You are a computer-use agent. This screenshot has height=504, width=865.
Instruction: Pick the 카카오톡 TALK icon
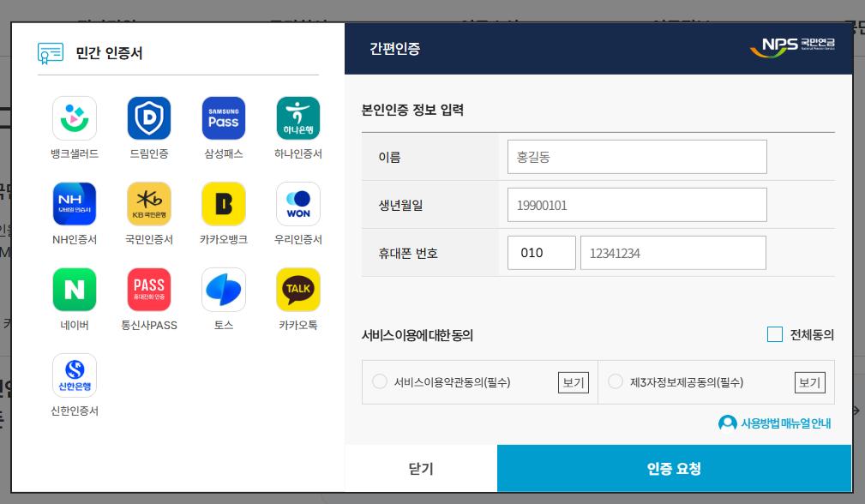[x=297, y=290]
